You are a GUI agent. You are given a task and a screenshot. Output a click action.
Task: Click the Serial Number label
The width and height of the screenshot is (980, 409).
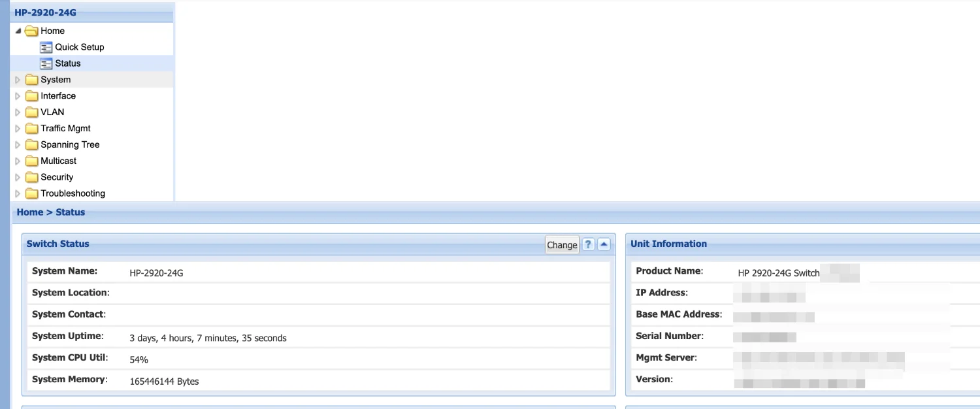pyautogui.click(x=670, y=336)
